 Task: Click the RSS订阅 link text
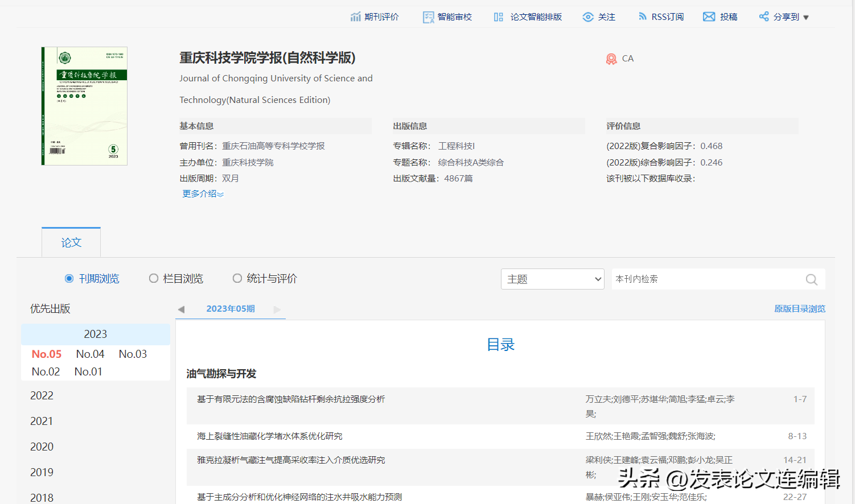[668, 17]
